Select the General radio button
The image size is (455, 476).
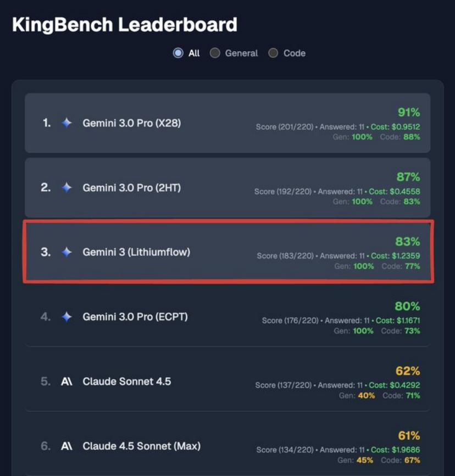(215, 53)
